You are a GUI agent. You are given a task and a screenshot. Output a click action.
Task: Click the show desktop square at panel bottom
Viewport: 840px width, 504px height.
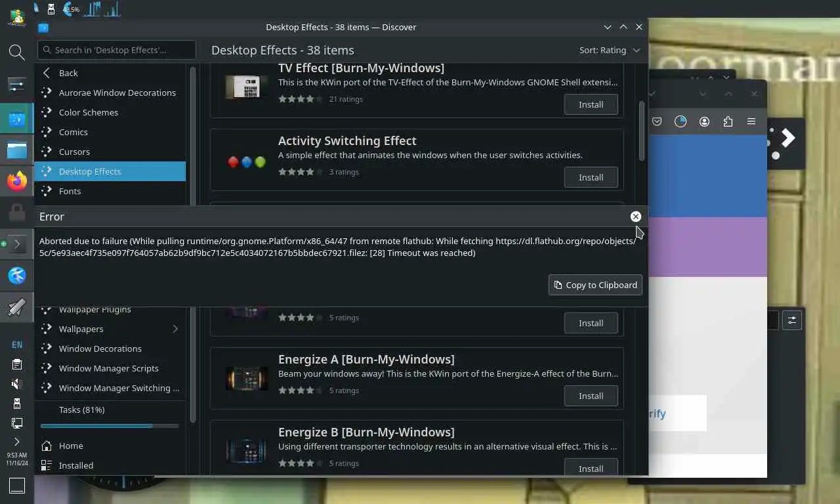click(x=16, y=486)
